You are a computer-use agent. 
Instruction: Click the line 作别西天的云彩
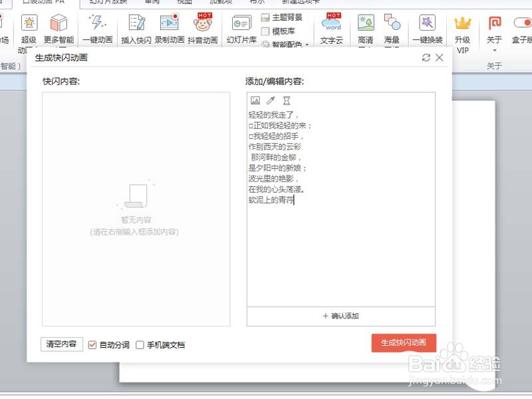pyautogui.click(x=275, y=146)
